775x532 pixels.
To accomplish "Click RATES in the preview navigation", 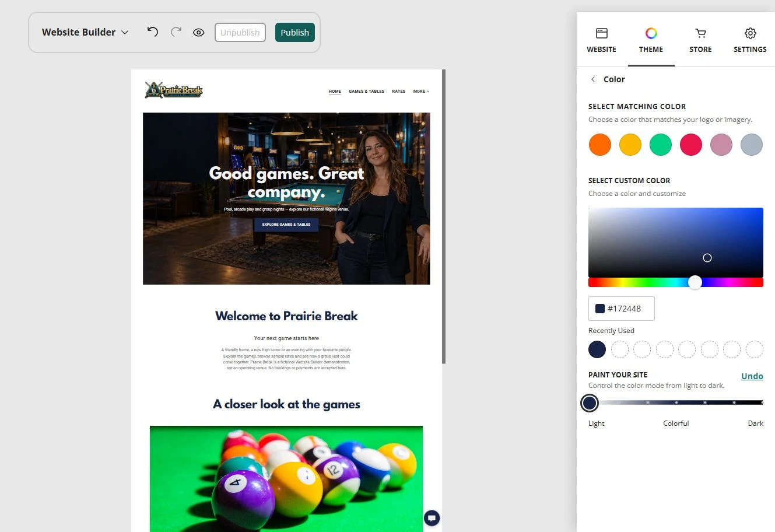I will 399,92.
